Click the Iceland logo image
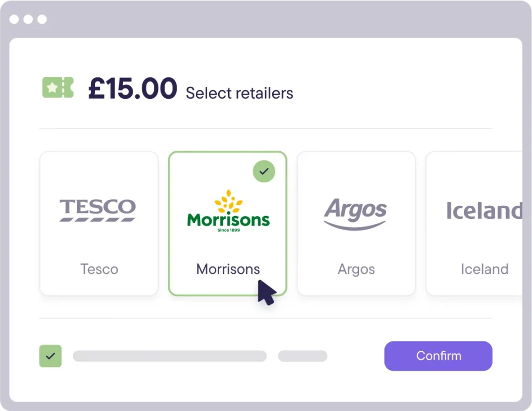 (484, 210)
